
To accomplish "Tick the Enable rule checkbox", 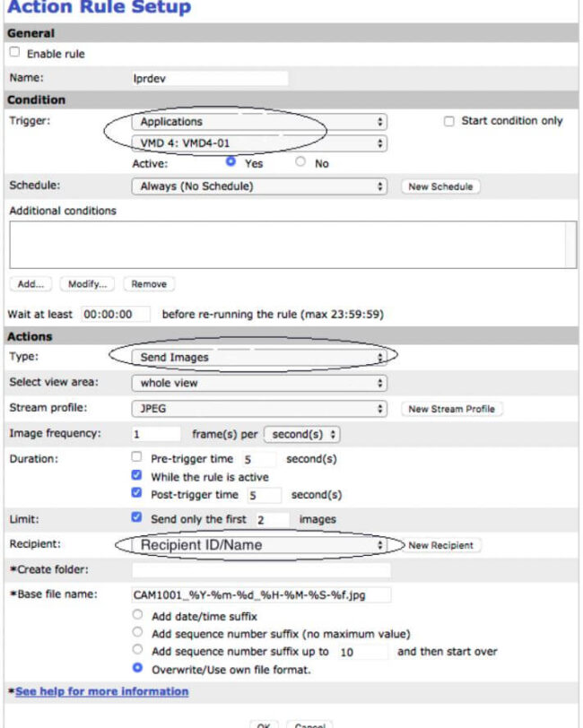I will tap(15, 52).
